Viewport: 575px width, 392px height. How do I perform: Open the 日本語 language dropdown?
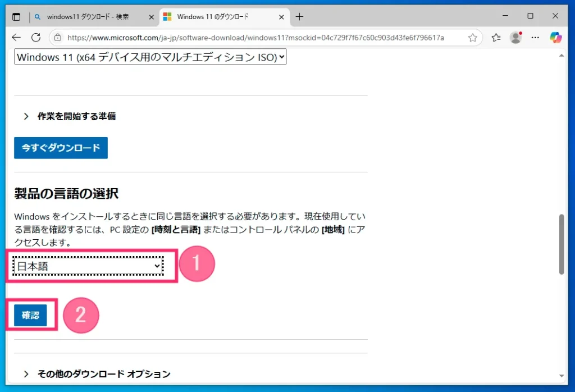(x=88, y=266)
